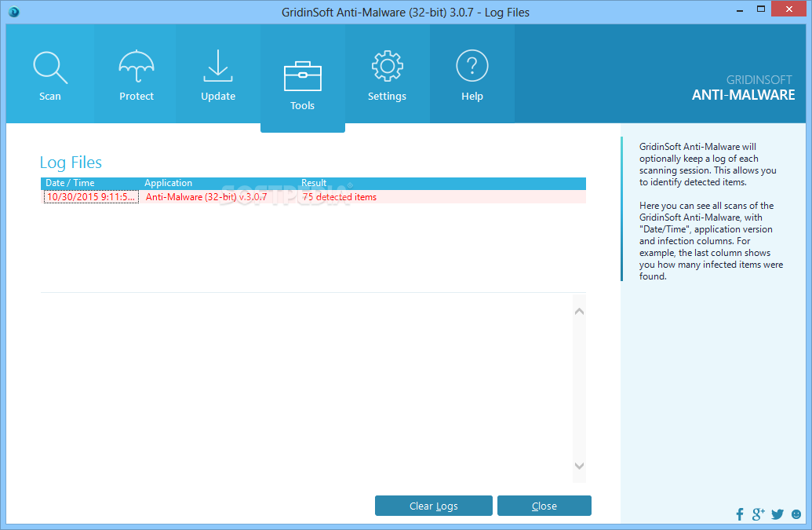Click the 'Anti-Malware (32-bit) v.3.0.7' cell

coord(206,197)
